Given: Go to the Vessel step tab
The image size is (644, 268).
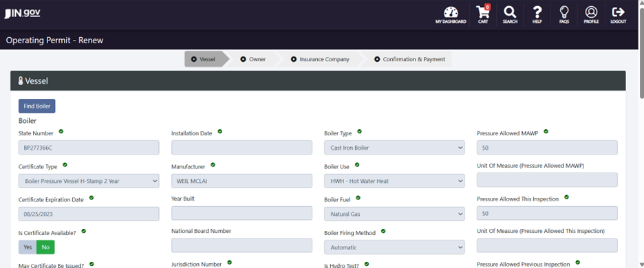Looking at the screenshot, I should (x=204, y=59).
